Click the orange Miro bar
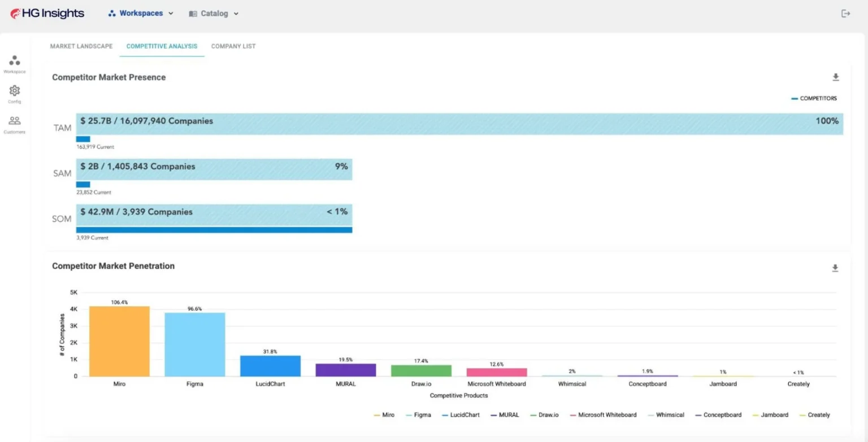Image resolution: width=868 pixels, height=442 pixels. pos(119,342)
